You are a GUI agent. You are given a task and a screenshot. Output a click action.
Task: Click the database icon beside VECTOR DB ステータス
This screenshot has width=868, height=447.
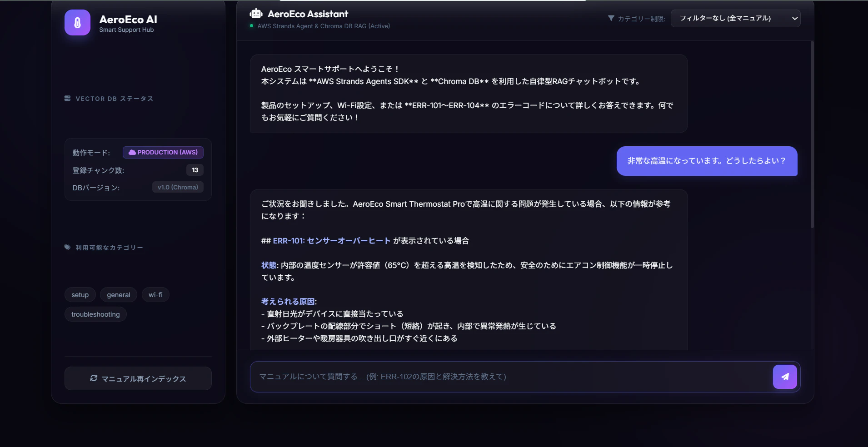67,98
